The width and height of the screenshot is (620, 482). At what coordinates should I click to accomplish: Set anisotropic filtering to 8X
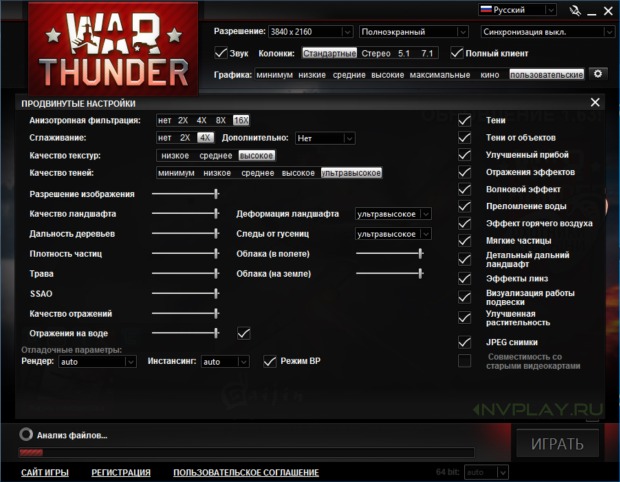coord(221,120)
